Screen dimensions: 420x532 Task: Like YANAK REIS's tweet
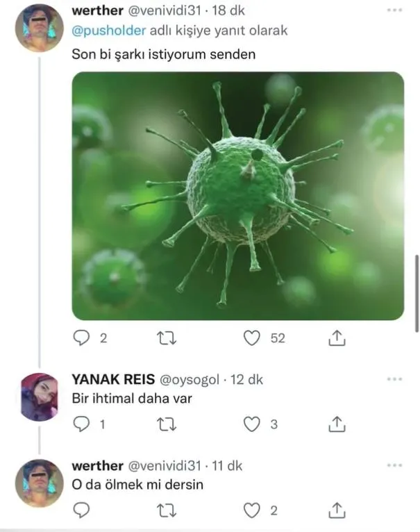click(x=253, y=424)
